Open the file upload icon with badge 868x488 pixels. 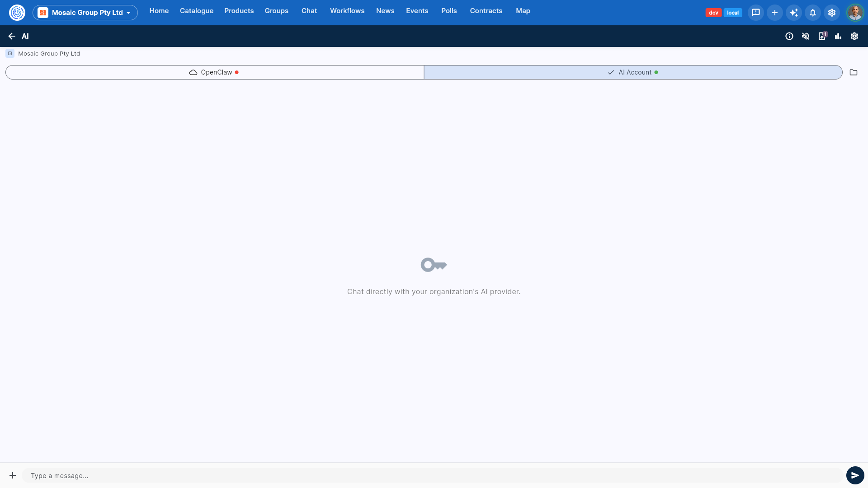(x=822, y=36)
